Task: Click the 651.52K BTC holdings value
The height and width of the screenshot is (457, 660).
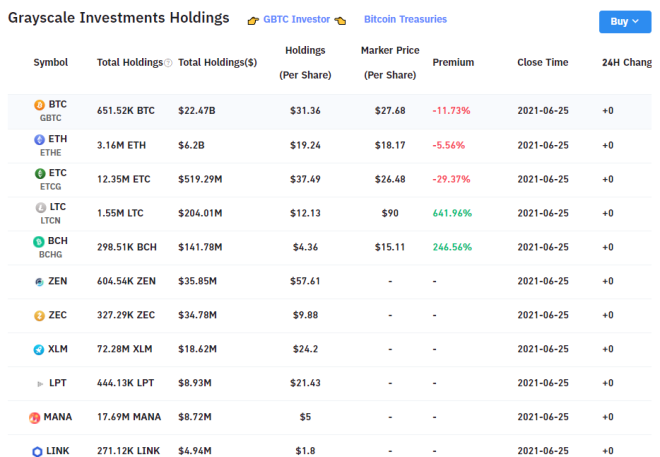Action: pyautogui.click(x=126, y=111)
